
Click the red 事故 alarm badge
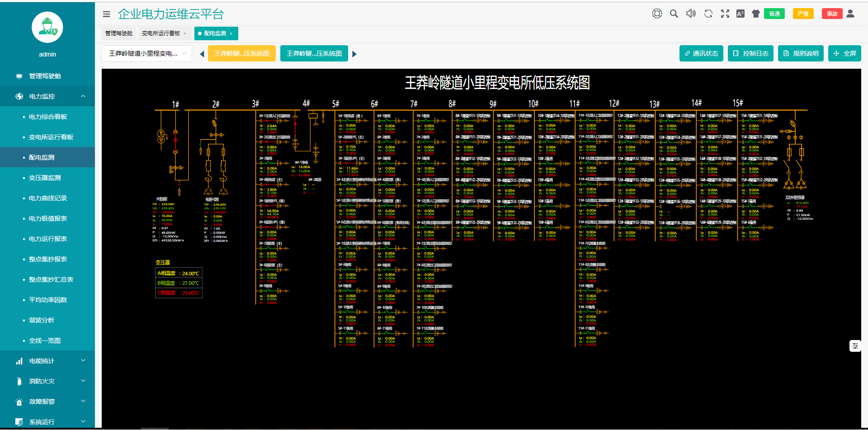point(832,14)
